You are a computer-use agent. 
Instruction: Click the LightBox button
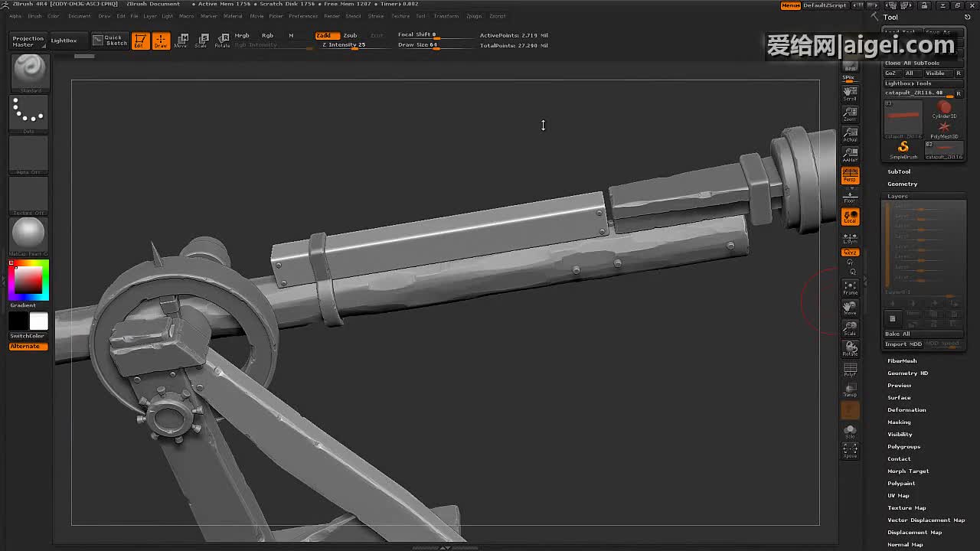click(64, 41)
